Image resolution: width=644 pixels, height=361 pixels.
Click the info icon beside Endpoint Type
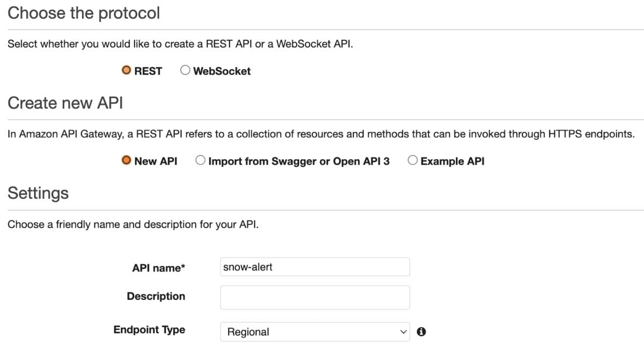(x=422, y=331)
